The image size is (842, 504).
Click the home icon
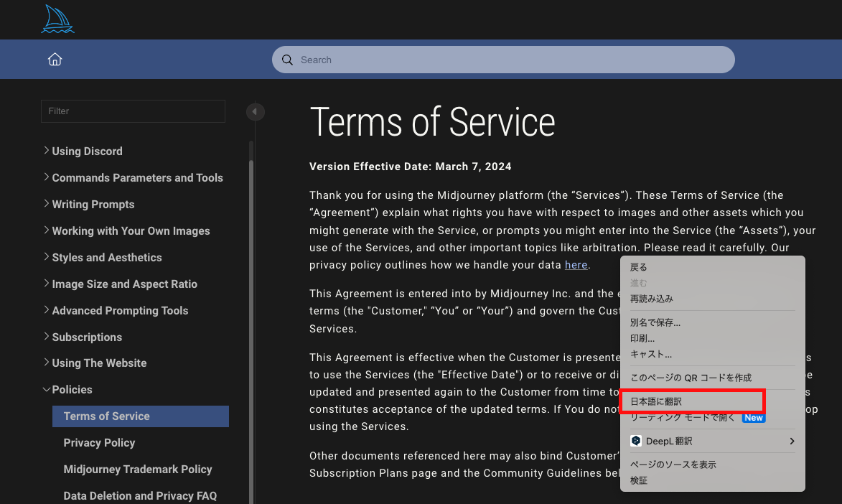(55, 60)
